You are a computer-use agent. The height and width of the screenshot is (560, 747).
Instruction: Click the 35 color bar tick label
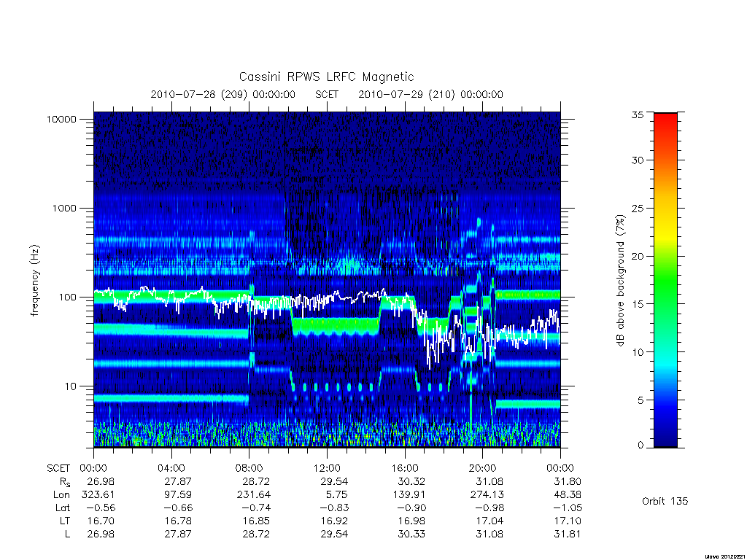click(x=638, y=114)
